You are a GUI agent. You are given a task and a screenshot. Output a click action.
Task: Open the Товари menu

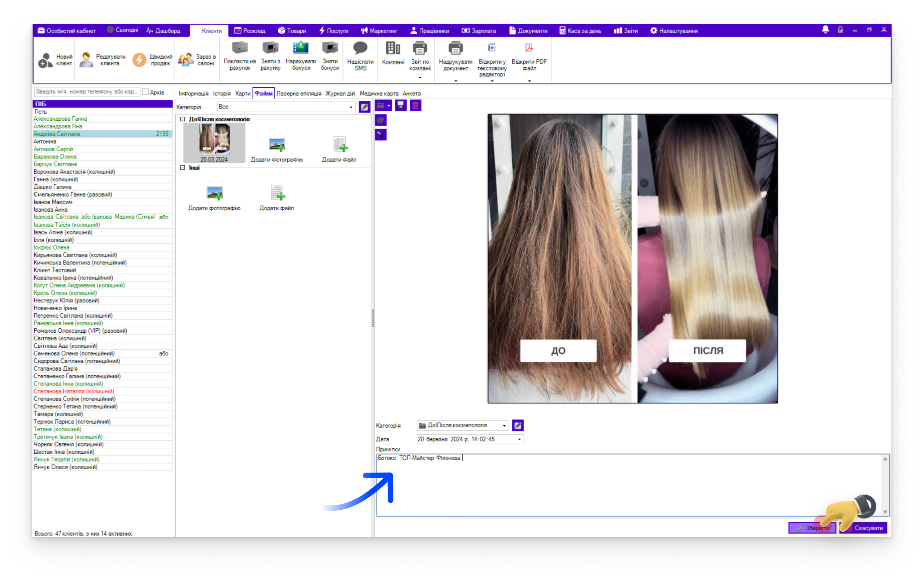[x=292, y=31]
